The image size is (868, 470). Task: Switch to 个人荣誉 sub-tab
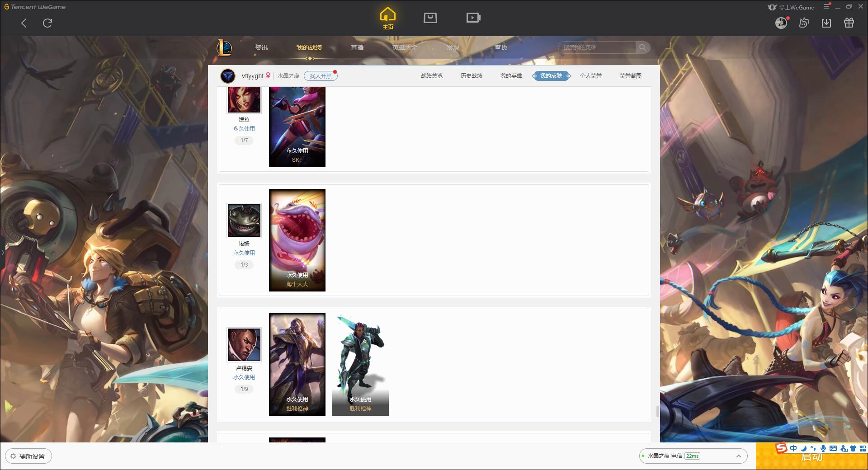[x=591, y=76]
